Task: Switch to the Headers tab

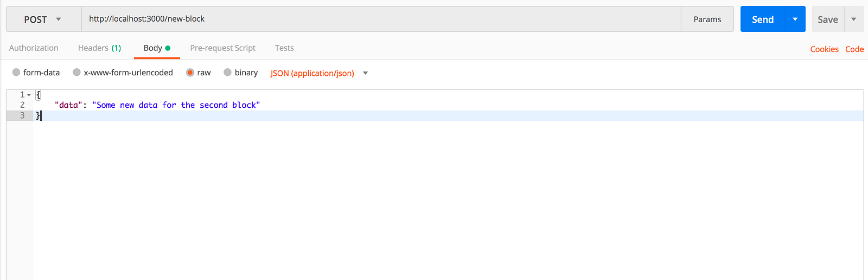Action: click(99, 48)
